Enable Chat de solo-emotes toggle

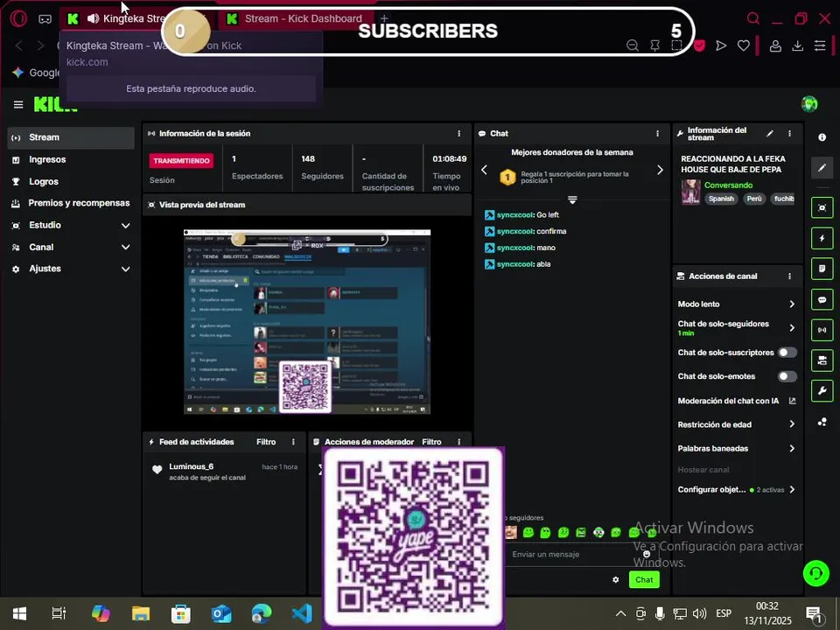pos(787,376)
